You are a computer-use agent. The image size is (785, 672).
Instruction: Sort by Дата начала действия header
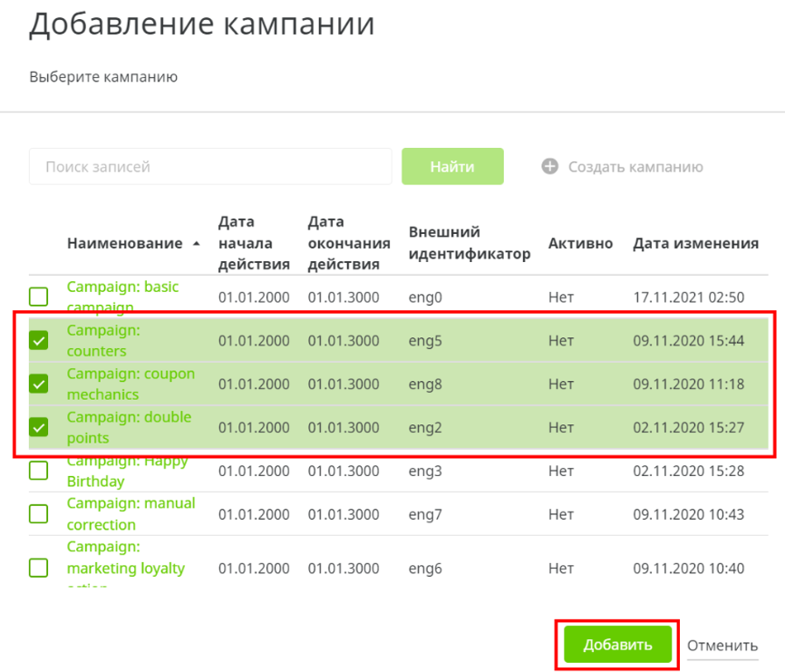(253, 243)
